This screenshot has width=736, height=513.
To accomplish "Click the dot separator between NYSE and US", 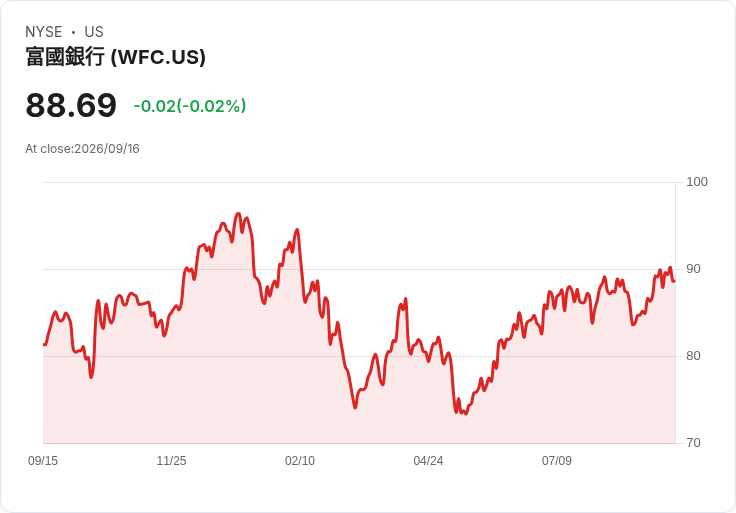I will pos(73,32).
